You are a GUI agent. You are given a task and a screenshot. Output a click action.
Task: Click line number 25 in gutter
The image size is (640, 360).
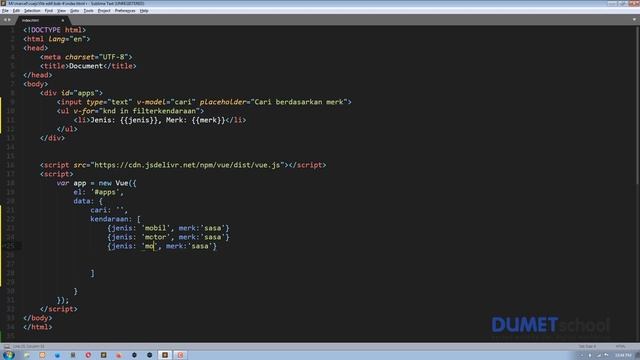pyautogui.click(x=11, y=246)
